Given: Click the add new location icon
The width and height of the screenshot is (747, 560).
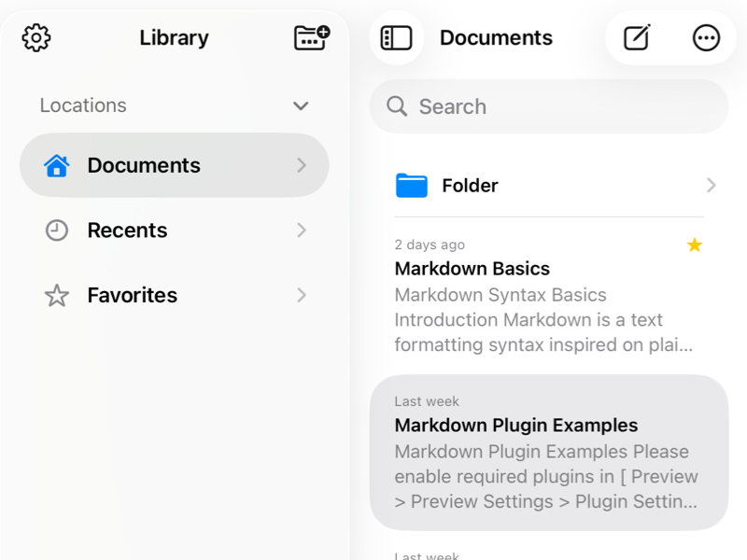Looking at the screenshot, I should coord(311,37).
